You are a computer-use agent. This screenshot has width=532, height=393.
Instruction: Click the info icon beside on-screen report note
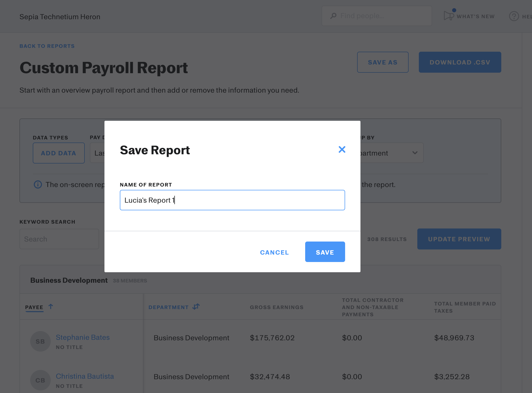(38, 184)
